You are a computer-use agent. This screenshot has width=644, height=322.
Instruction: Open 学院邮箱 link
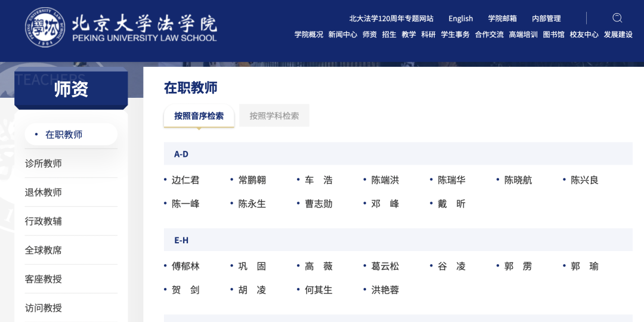tap(502, 18)
